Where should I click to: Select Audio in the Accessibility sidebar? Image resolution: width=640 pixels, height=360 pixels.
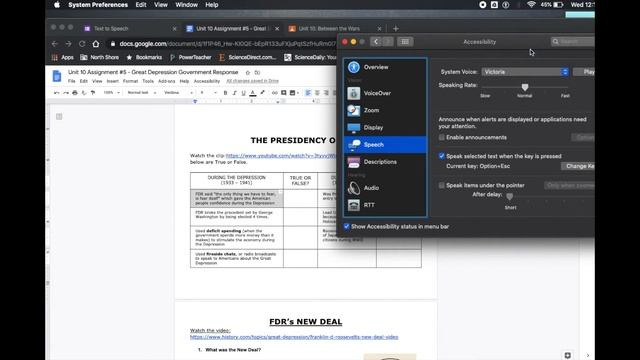click(x=385, y=188)
